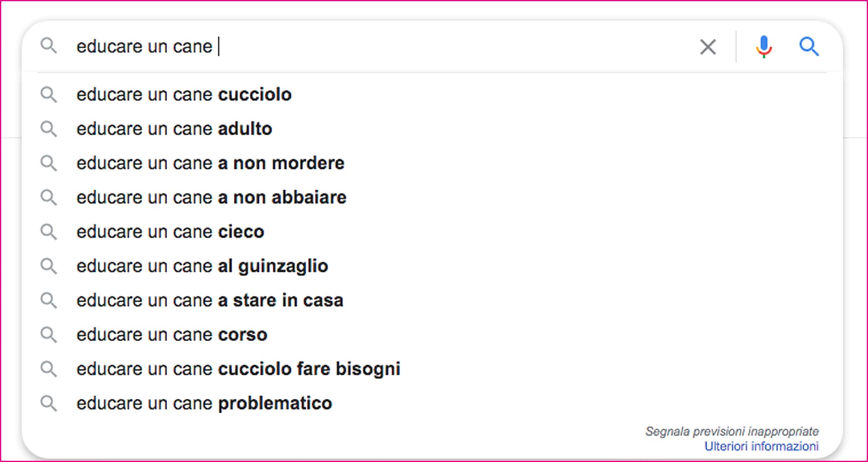
Task: Click the microphone icon for voice search
Action: point(764,46)
